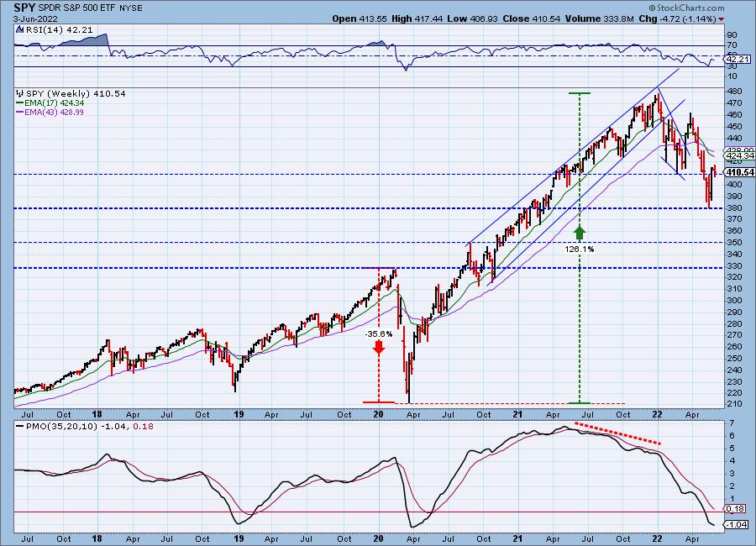756x546 pixels.
Task: Click the 4 label on the PMO axis
Action: point(732,460)
